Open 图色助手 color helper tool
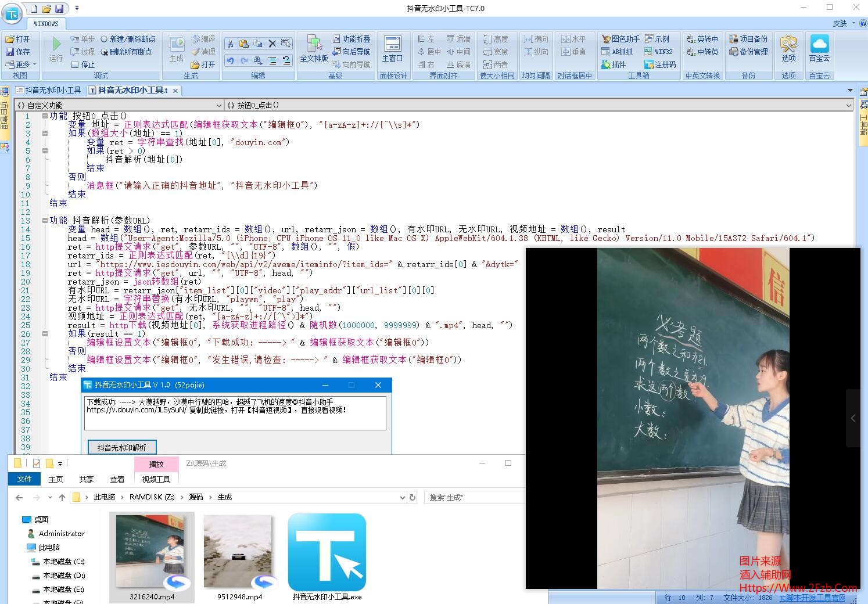The width and height of the screenshot is (868, 604). (620, 39)
